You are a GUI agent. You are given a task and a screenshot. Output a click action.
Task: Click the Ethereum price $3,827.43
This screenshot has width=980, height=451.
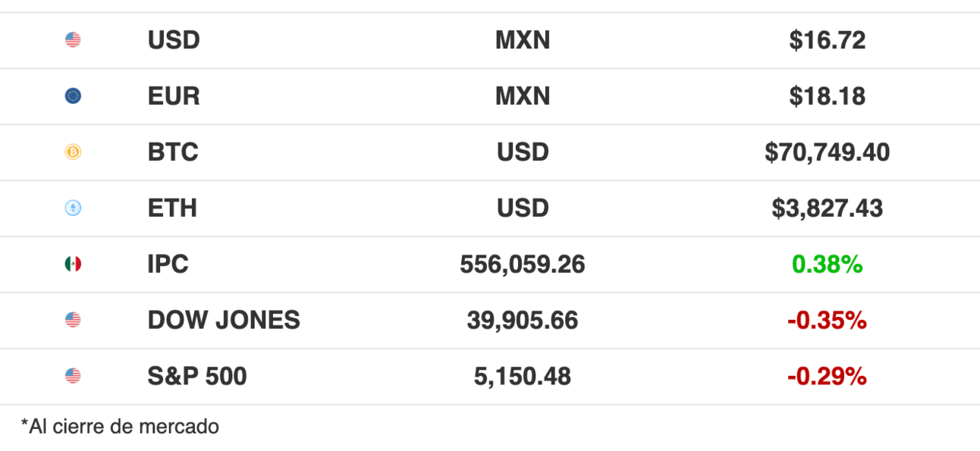pos(827,208)
